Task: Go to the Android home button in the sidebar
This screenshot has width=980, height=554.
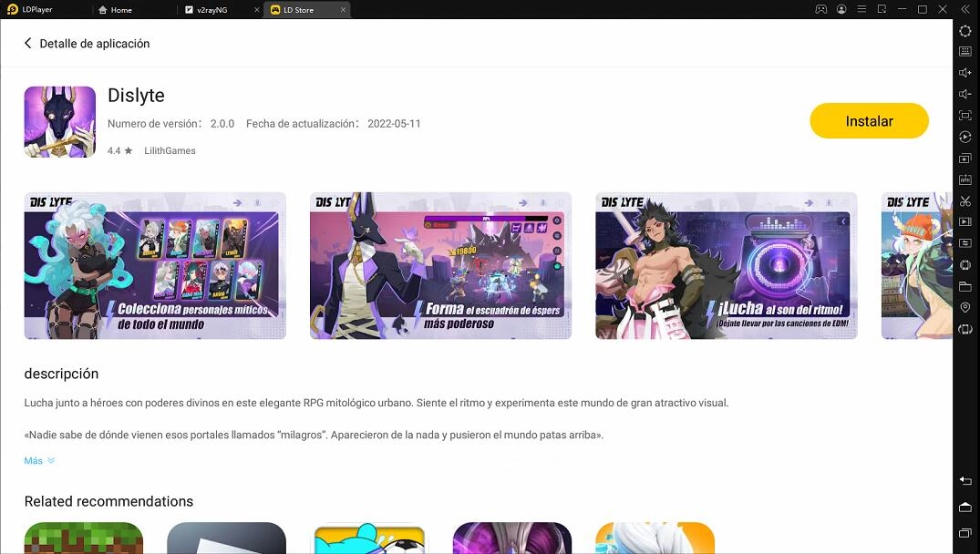Action: (x=965, y=507)
